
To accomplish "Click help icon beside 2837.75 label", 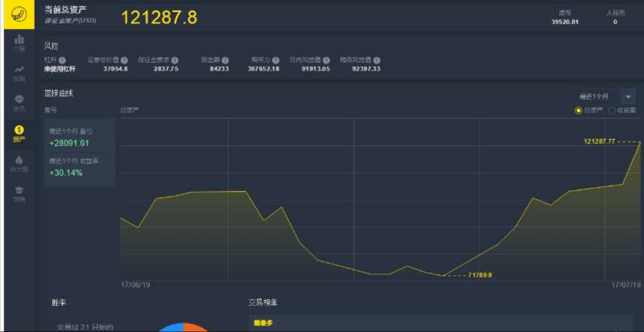I will [175, 60].
